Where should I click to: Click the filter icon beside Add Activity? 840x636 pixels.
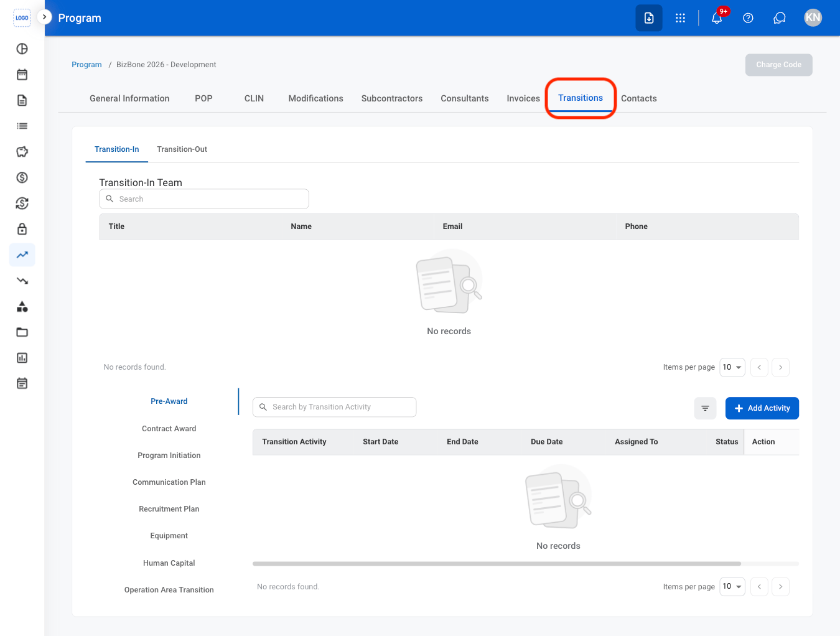coord(705,408)
